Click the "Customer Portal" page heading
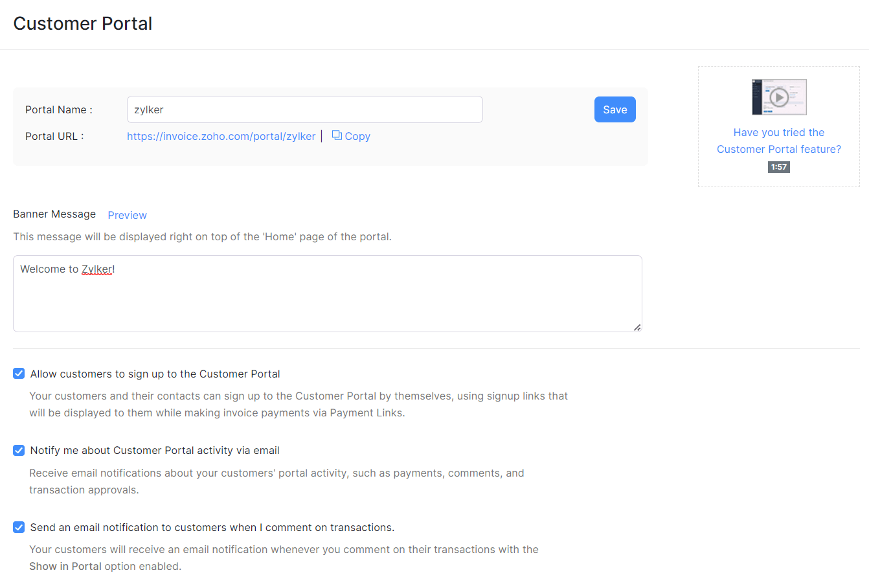The width and height of the screenshot is (869, 588). (82, 23)
